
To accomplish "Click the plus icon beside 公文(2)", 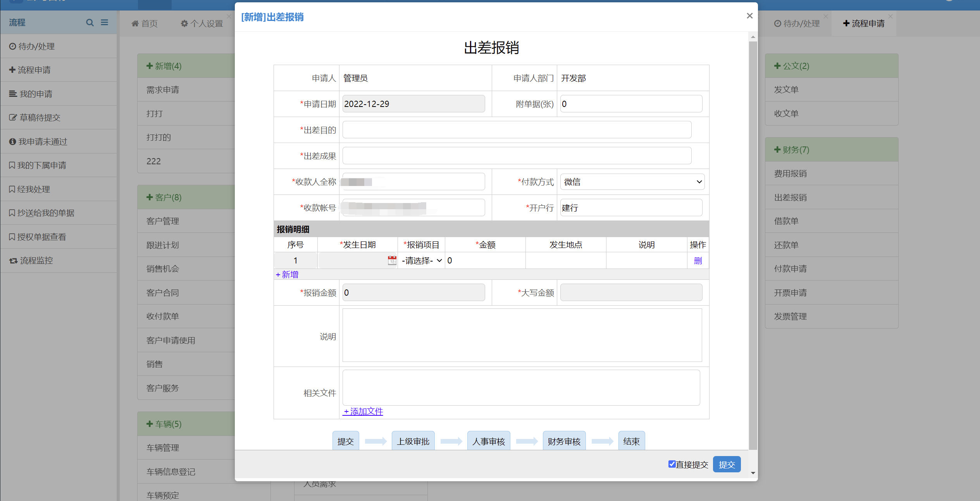I will point(777,66).
